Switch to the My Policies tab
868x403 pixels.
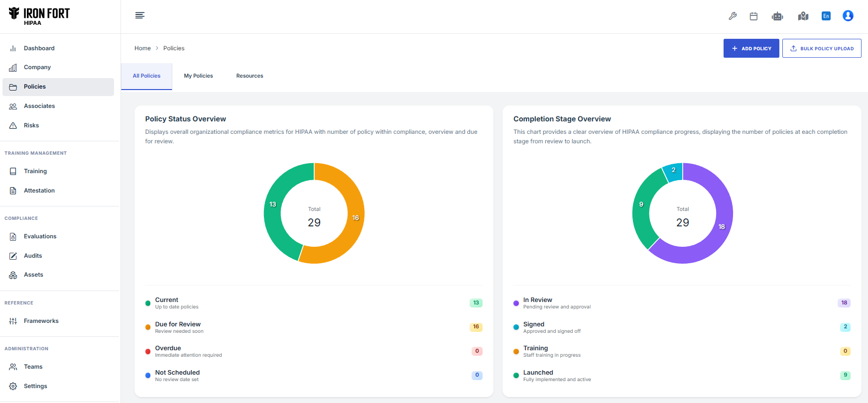click(x=198, y=76)
